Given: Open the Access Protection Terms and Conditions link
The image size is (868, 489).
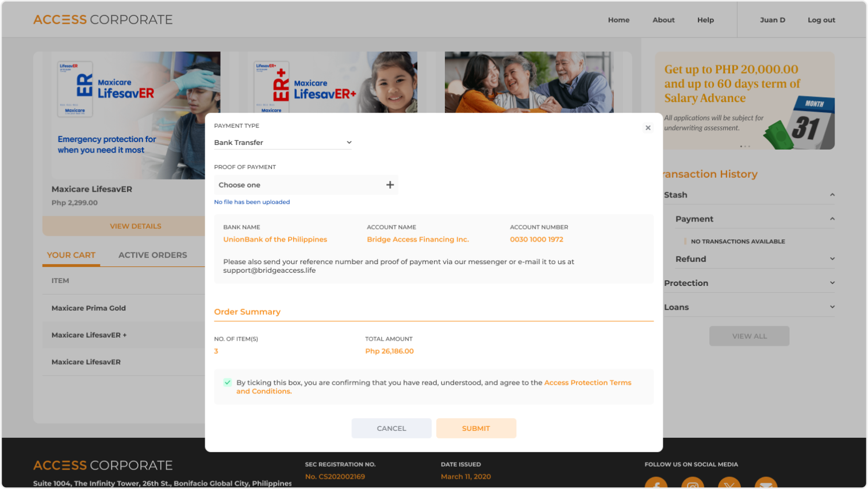Looking at the screenshot, I should coord(587,383).
